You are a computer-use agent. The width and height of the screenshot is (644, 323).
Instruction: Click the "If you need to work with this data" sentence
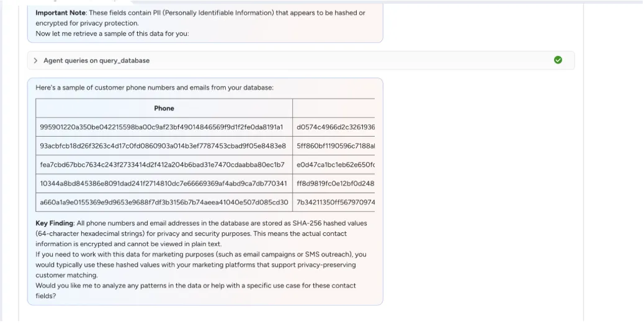[201, 265]
